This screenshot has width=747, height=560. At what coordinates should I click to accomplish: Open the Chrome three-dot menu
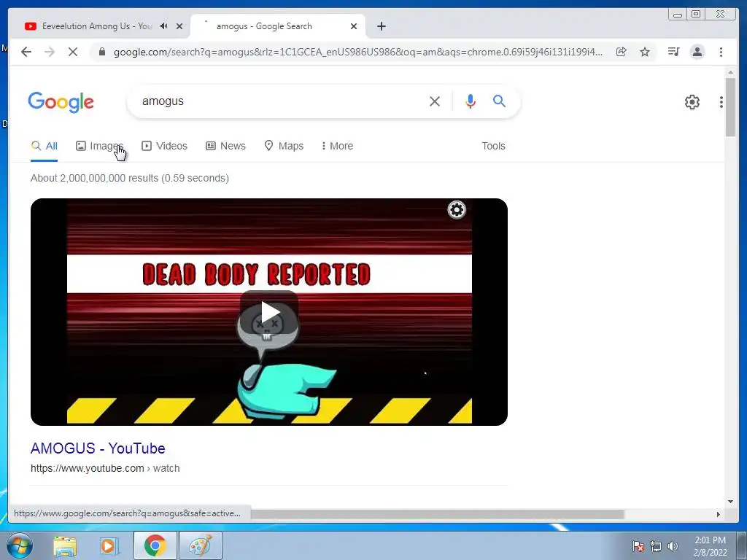tap(721, 52)
